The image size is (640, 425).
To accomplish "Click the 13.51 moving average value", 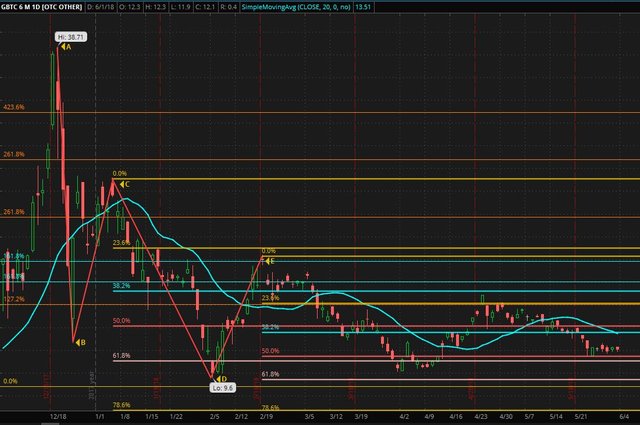I will [363, 7].
